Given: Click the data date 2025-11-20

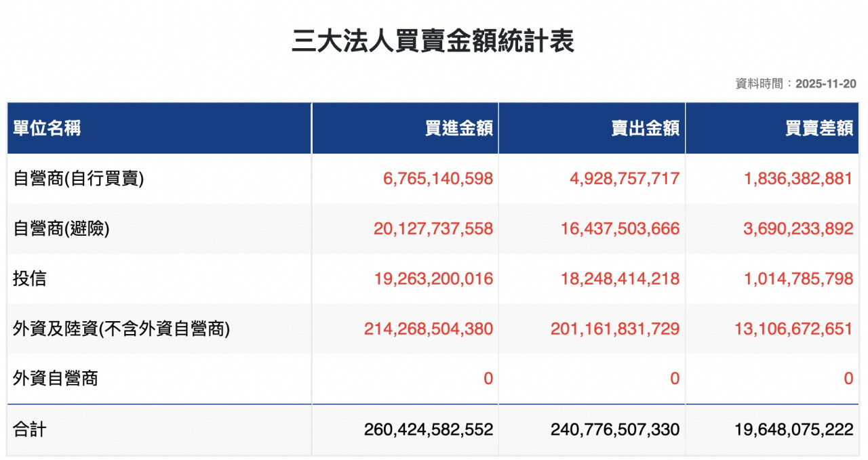Looking at the screenshot, I should (x=826, y=84).
